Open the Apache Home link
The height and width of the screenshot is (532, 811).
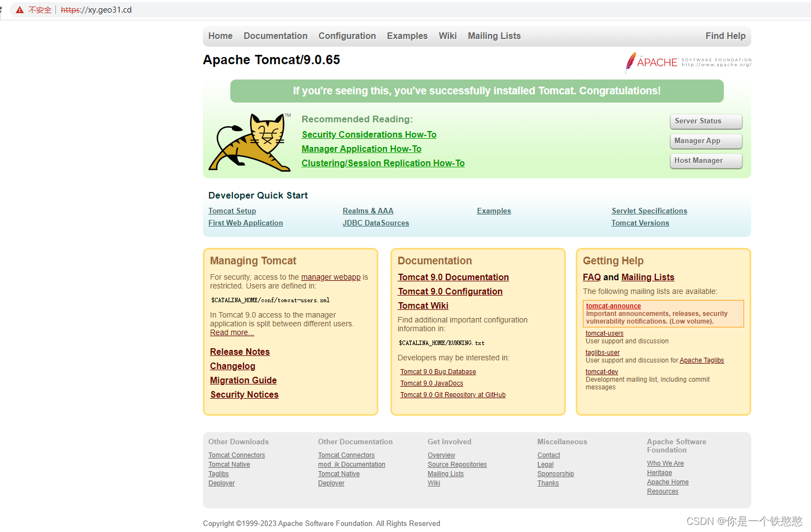(x=667, y=482)
